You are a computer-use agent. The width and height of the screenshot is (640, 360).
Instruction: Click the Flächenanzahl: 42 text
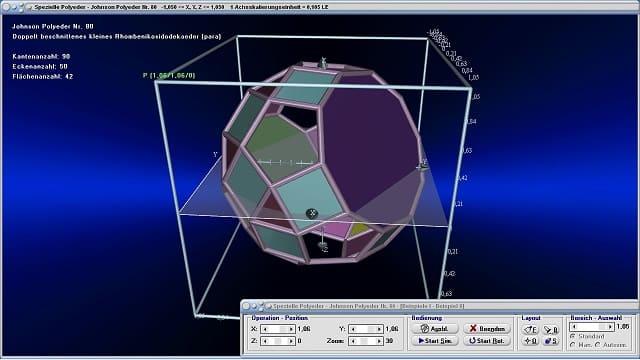tap(42, 76)
